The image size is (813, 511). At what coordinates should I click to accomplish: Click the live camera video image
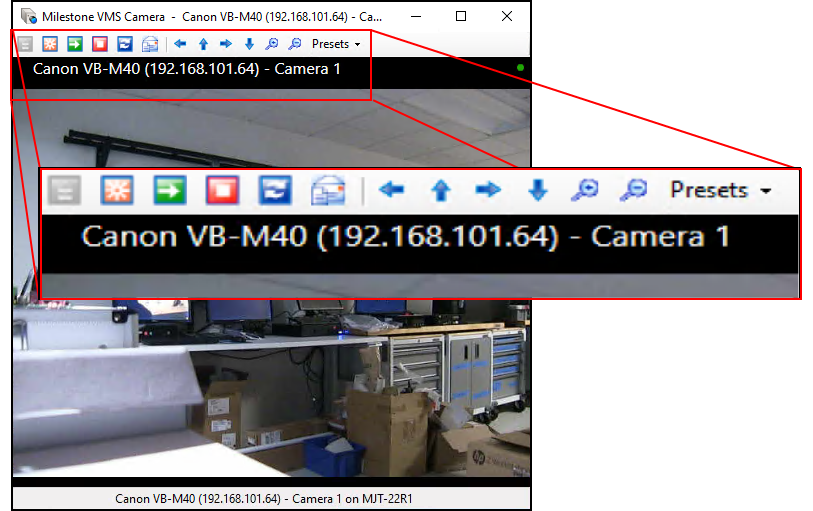coord(270,400)
